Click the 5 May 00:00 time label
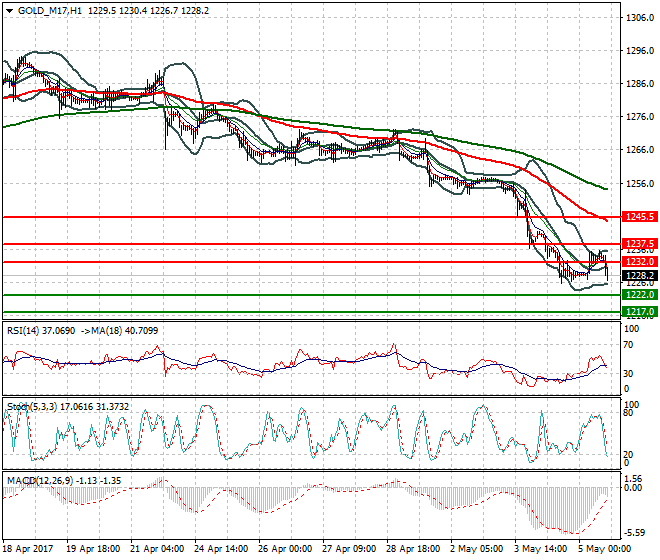Screen dimensions: 660x560 (605, 549)
